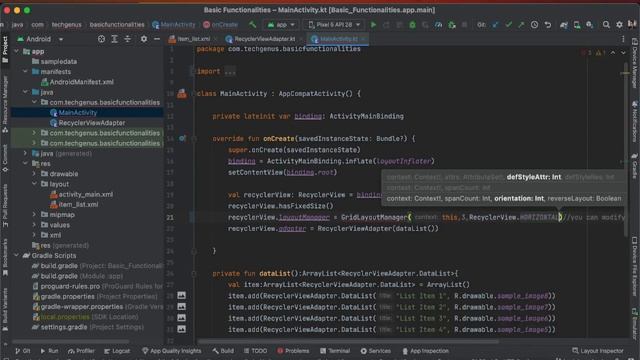Open the App Inspection tool window

[x=425, y=351]
